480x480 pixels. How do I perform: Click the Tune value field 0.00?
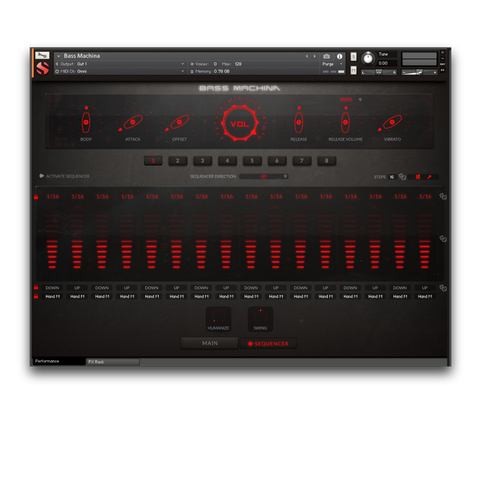[x=387, y=63]
